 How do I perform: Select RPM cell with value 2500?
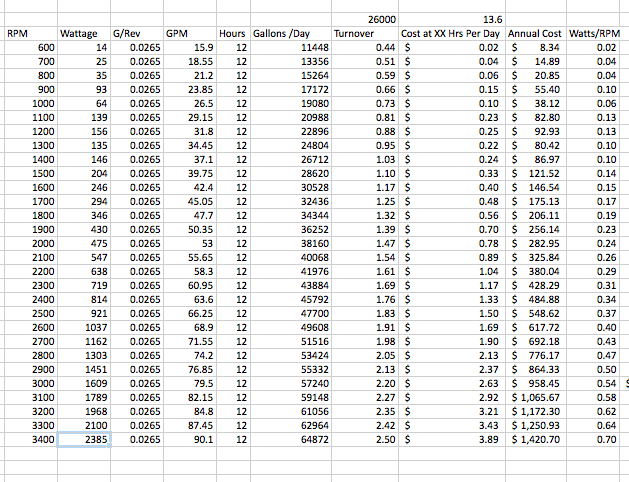[x=31, y=314]
